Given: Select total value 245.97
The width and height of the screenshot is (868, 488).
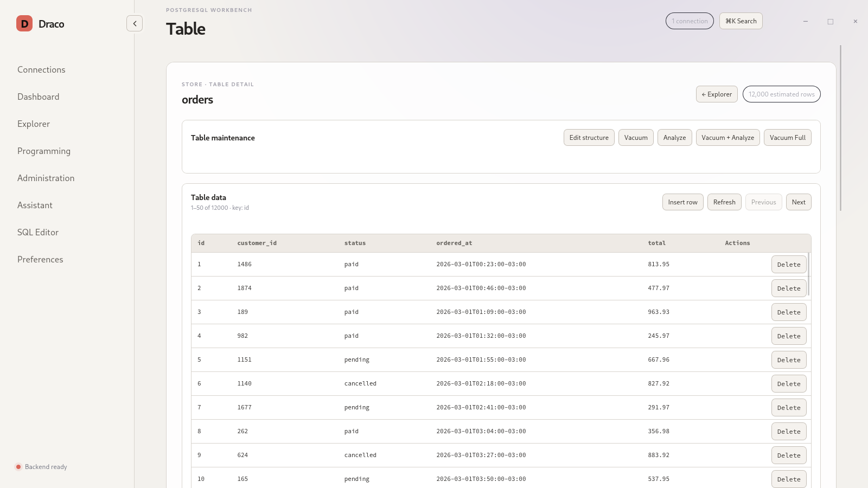Looking at the screenshot, I should (x=659, y=336).
